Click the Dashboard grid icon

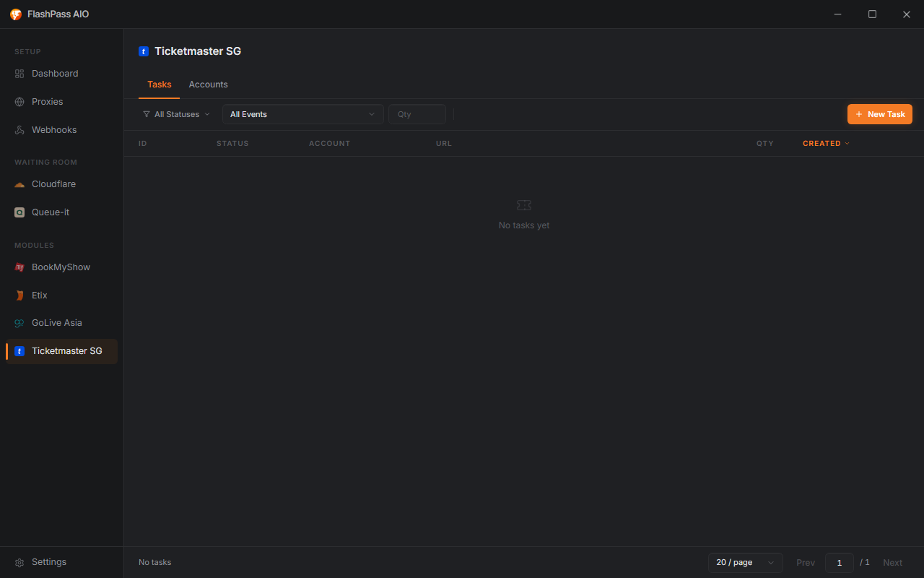[x=19, y=74]
